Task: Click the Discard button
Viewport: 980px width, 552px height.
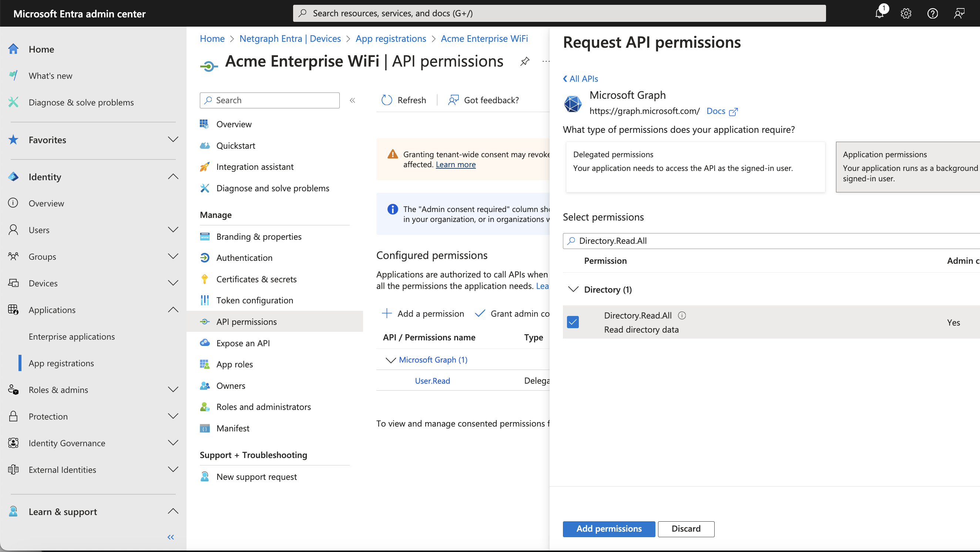Action: click(x=685, y=529)
